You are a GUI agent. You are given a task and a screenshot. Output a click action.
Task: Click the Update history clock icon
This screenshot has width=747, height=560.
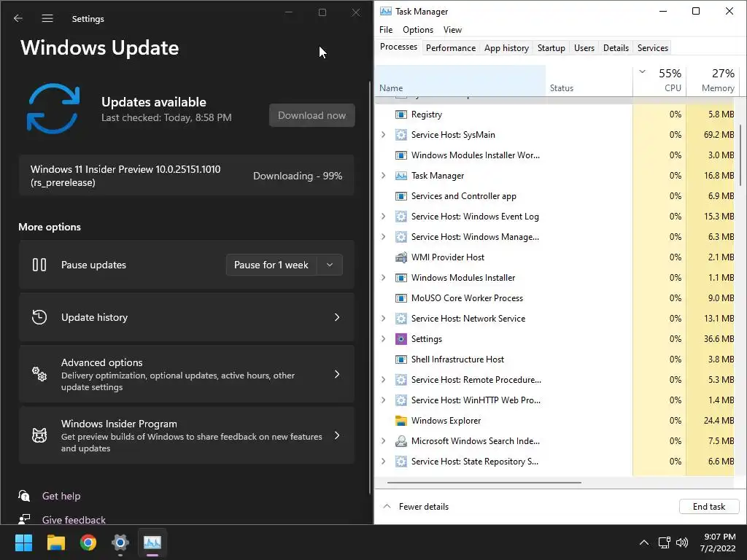click(x=39, y=317)
